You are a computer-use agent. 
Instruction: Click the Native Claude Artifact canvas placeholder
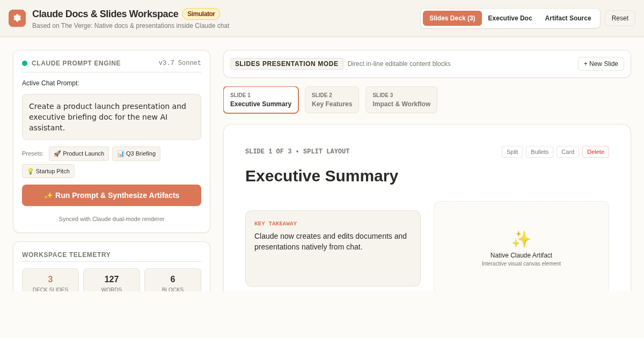click(x=521, y=247)
